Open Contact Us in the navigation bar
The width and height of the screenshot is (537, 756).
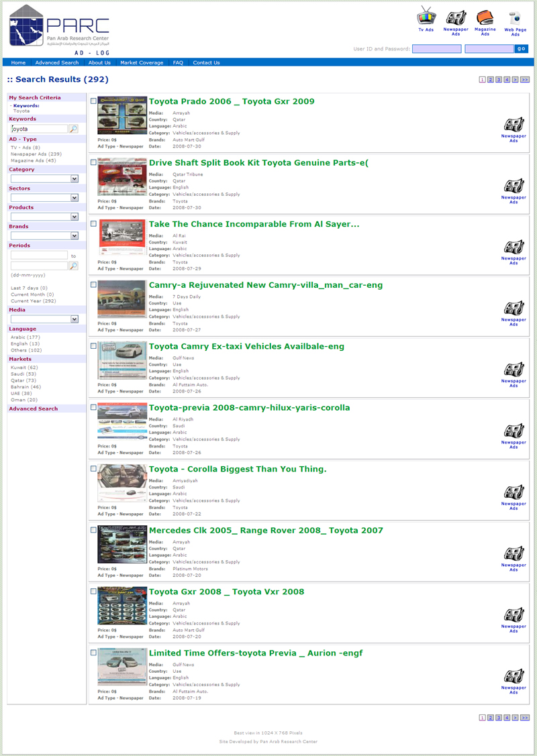coord(207,62)
